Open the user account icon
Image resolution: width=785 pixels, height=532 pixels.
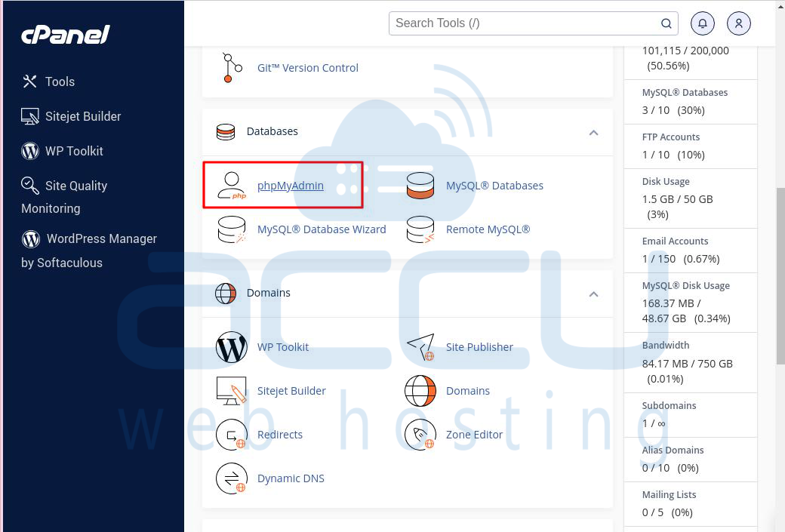738,23
